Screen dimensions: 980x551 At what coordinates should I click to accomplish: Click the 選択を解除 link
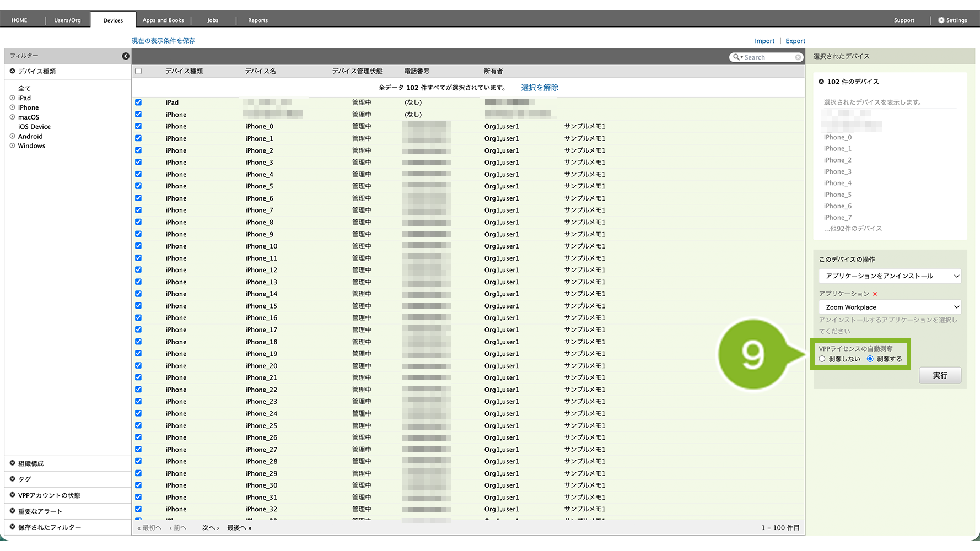click(540, 88)
